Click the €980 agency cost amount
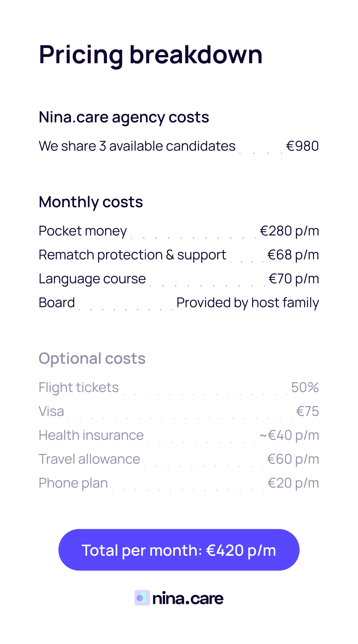Viewport: 358px width, 644px height. point(302,146)
